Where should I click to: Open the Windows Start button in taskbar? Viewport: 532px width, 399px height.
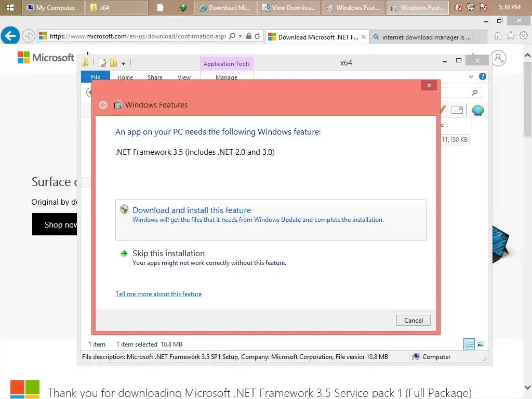10,7
